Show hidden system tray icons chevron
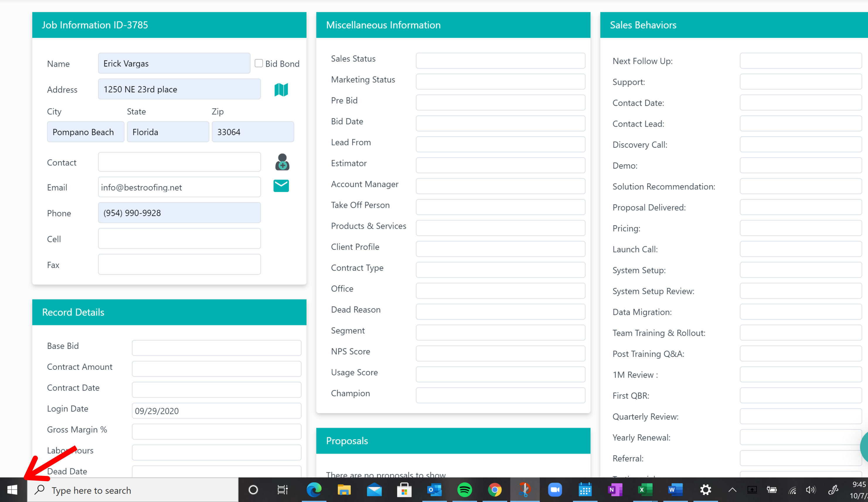This screenshot has height=502, width=868. [732, 490]
